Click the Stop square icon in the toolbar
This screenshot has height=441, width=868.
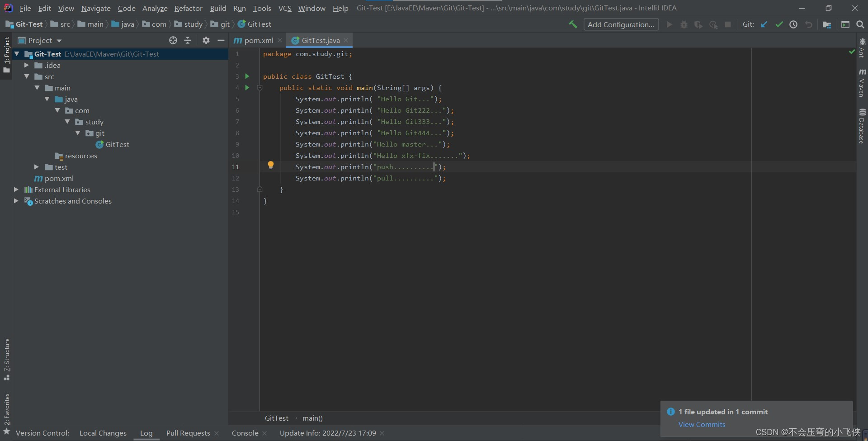728,24
